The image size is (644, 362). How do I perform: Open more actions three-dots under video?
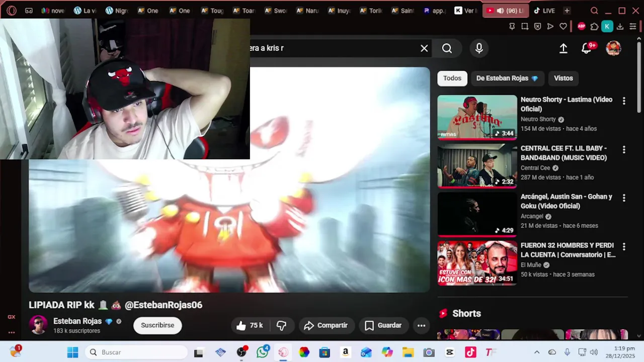click(422, 325)
